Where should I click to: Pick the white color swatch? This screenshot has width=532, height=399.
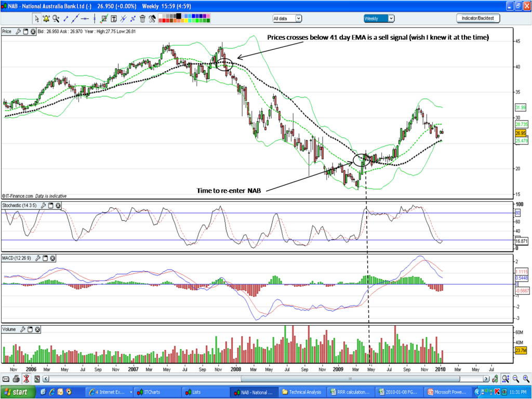click(x=160, y=16)
